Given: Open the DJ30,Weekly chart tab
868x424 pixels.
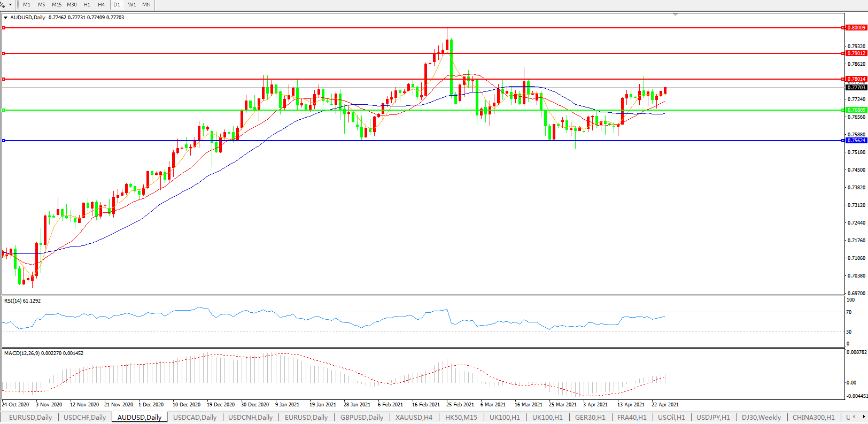Looking at the screenshot, I should (761, 418).
